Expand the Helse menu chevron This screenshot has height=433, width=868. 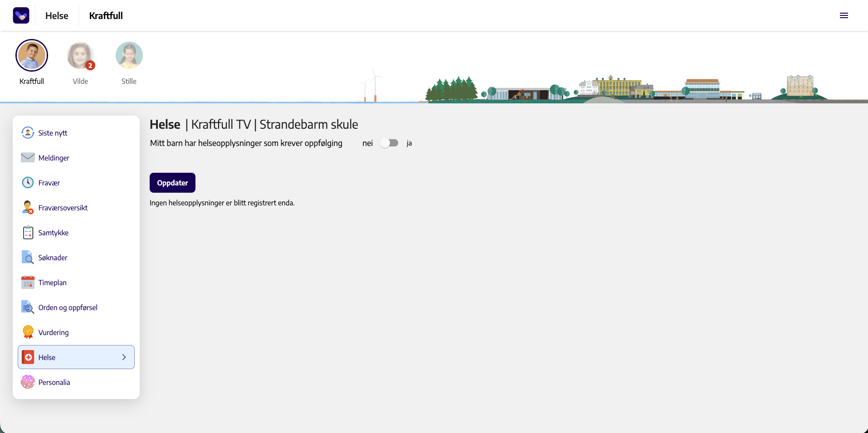coord(124,357)
